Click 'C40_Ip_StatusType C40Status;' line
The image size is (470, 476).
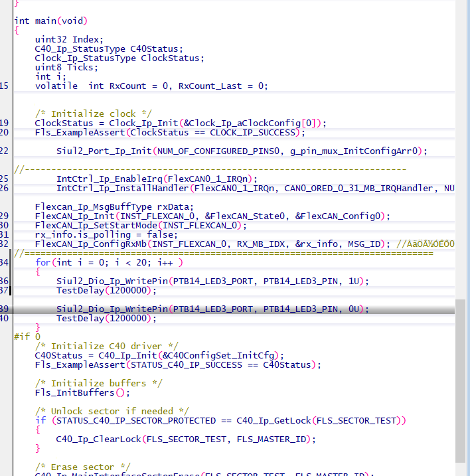tap(109, 49)
